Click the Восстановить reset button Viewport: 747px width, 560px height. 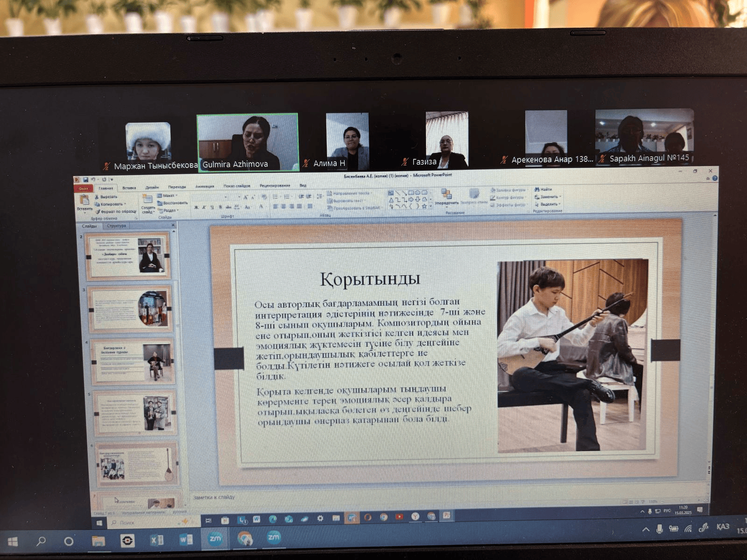click(x=174, y=203)
